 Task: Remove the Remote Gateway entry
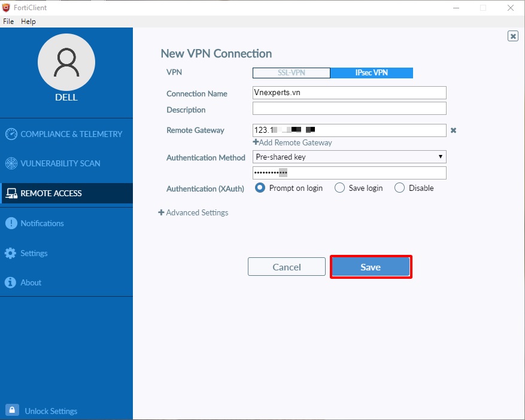point(453,130)
